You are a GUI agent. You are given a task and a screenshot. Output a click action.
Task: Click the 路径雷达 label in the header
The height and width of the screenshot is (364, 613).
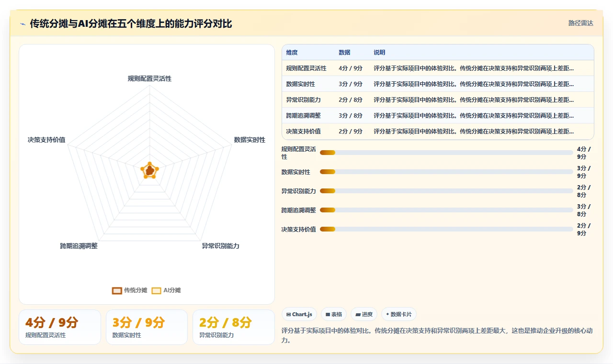coord(580,23)
